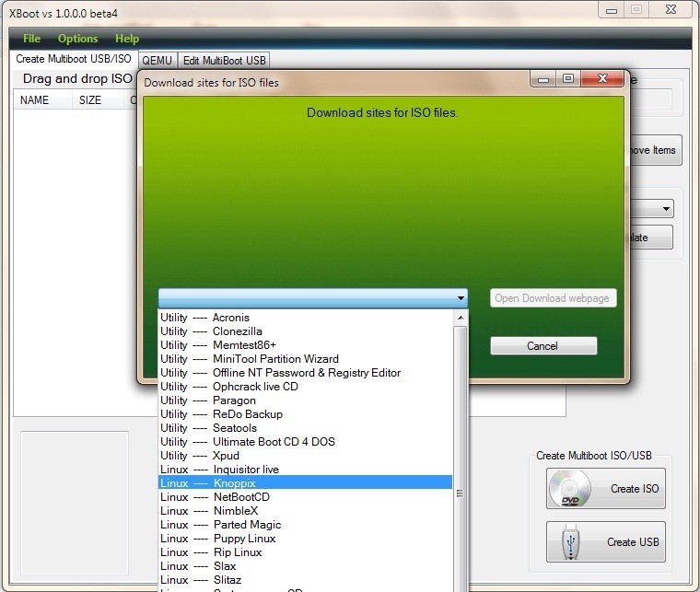The image size is (700, 592).
Task: Select Linux ---- Slitaz entry
Action: click(x=306, y=580)
